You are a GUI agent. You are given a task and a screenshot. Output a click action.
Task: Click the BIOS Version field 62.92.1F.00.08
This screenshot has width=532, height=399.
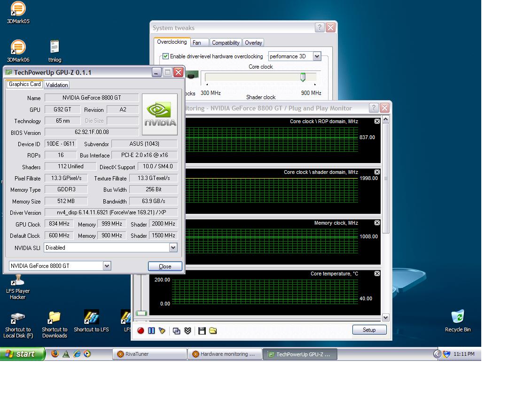coord(92,132)
